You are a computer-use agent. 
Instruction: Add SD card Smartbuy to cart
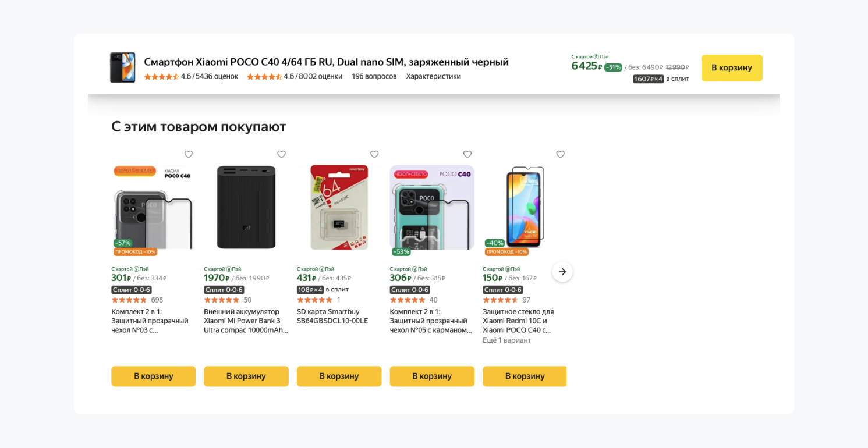[x=339, y=376]
